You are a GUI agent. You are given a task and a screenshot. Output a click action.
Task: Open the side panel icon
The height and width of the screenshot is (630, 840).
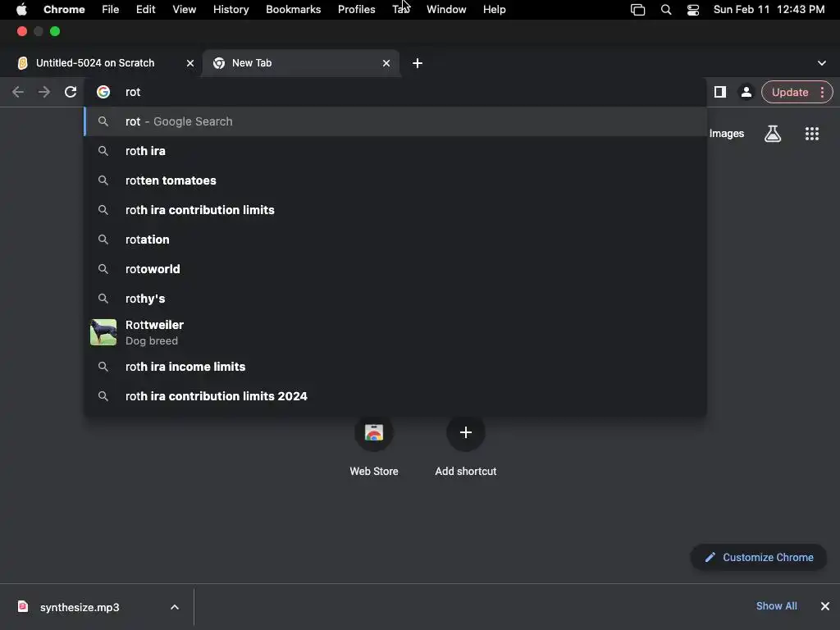click(x=720, y=92)
